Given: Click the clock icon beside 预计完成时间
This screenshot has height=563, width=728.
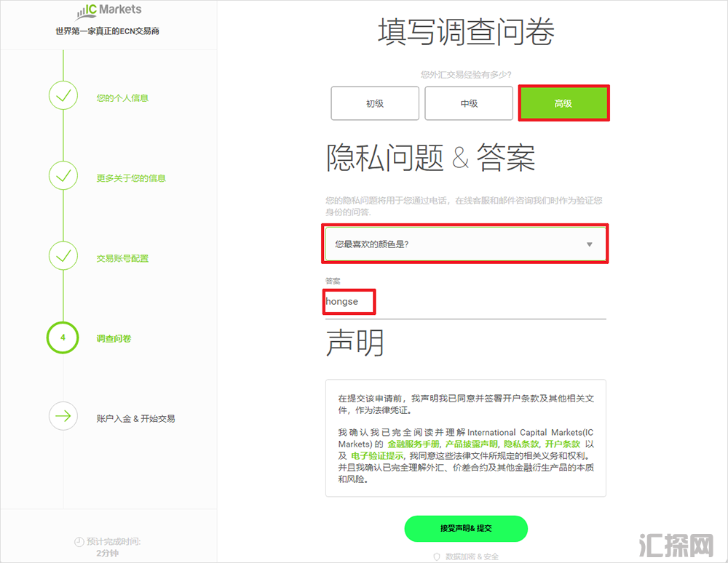Looking at the screenshot, I should coord(79,542).
